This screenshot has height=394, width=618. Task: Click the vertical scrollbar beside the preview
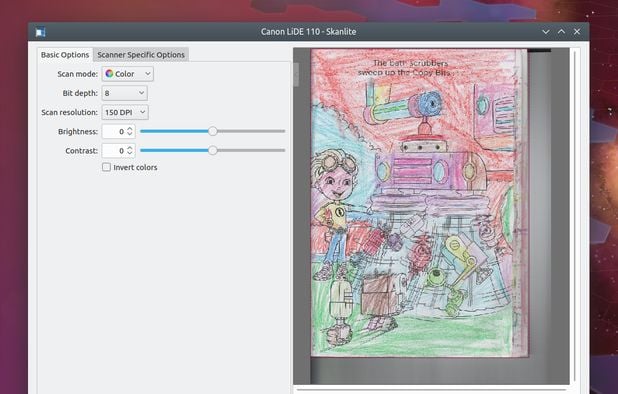[575, 216]
